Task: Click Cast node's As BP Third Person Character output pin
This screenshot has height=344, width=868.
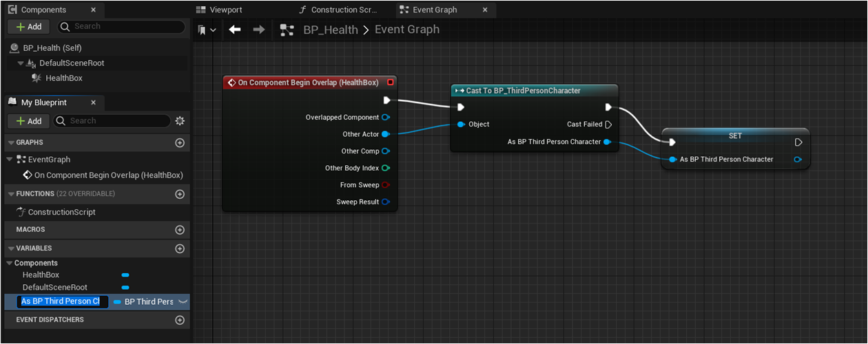Action: pos(607,142)
